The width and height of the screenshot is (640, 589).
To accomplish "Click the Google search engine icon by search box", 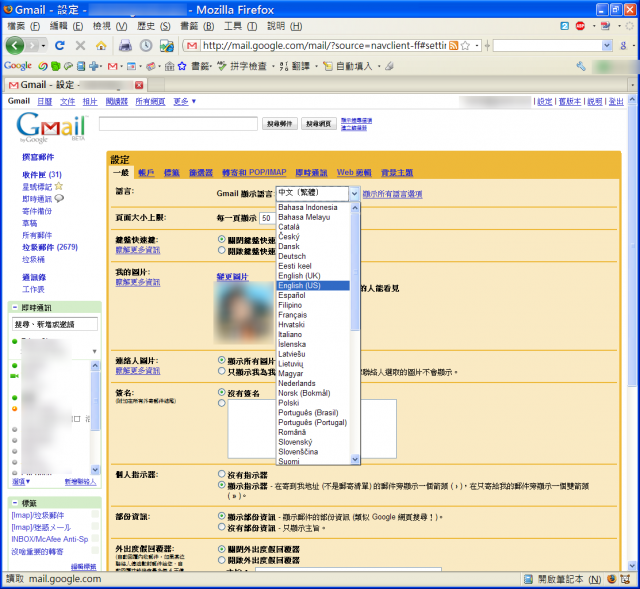I will click(623, 46).
